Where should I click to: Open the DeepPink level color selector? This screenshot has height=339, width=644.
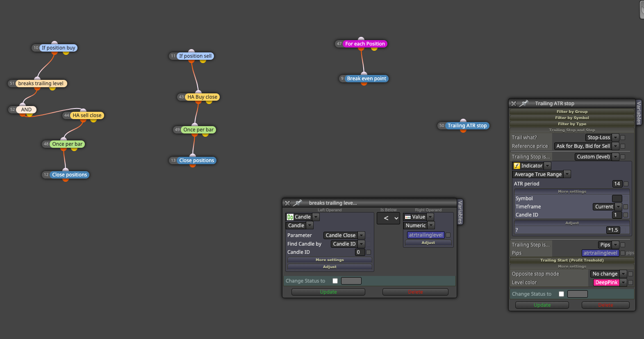610,282
